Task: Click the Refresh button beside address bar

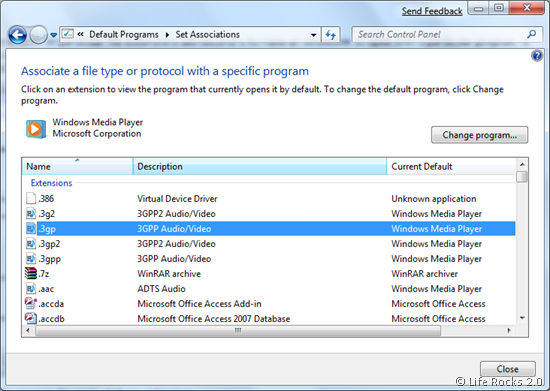Action: coord(330,35)
